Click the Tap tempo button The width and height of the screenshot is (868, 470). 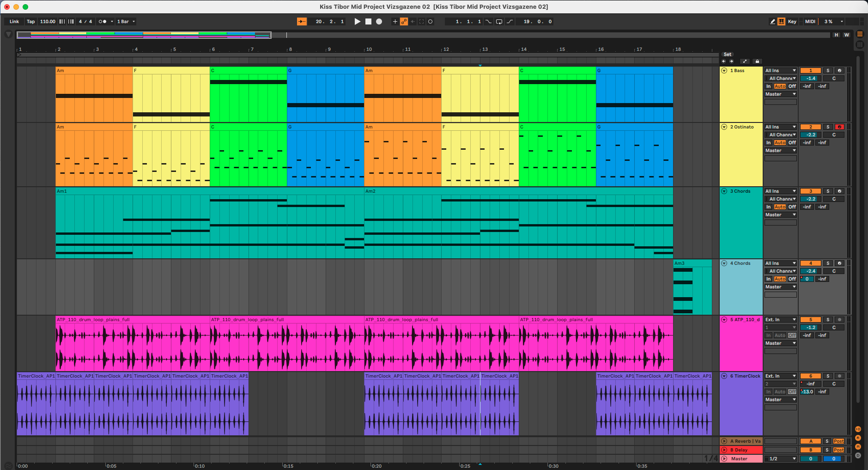(x=30, y=22)
